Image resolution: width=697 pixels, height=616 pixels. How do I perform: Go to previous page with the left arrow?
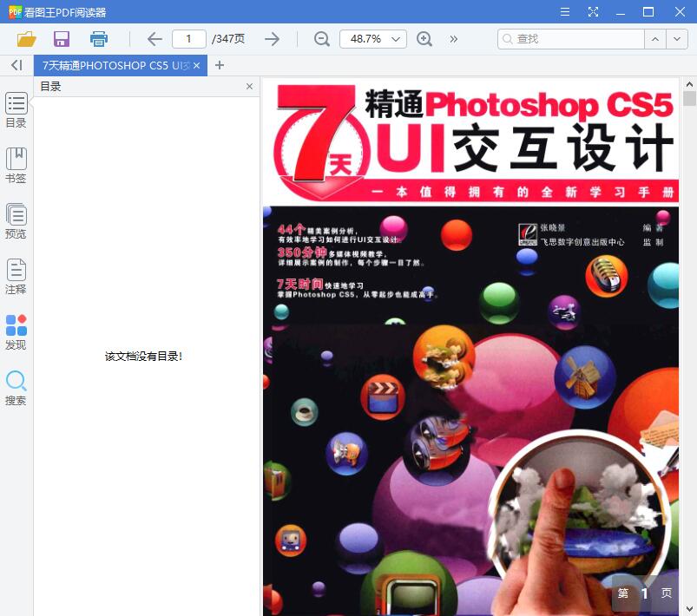click(x=155, y=39)
